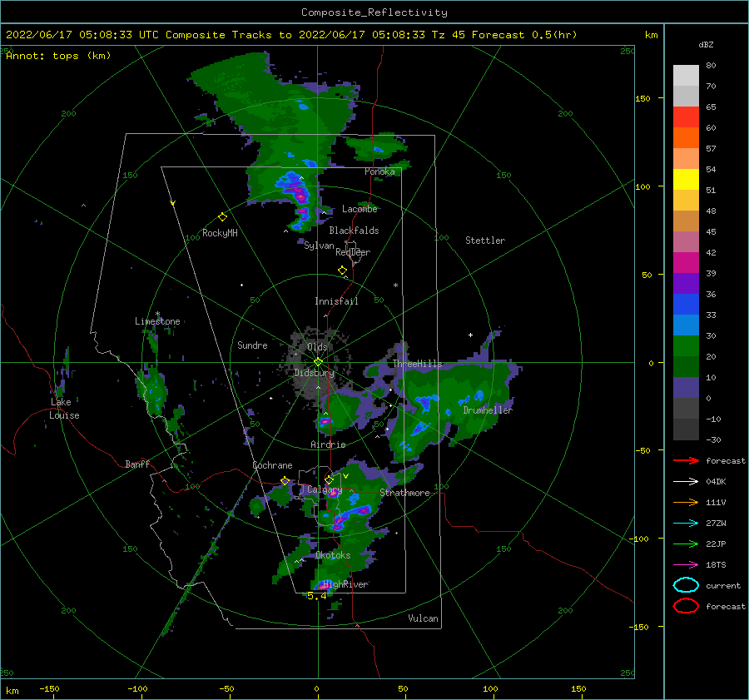Click the Lake Louise label
The image size is (749, 700).
point(64,409)
